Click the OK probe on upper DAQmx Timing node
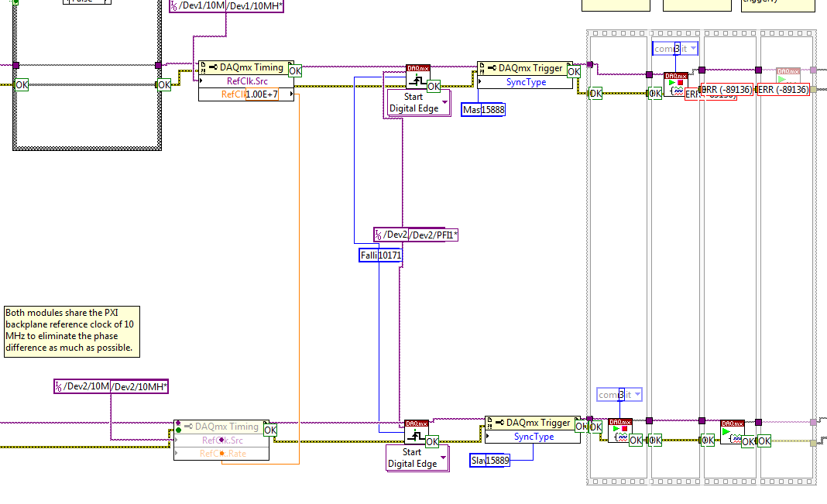The width and height of the screenshot is (827, 504). 295,70
